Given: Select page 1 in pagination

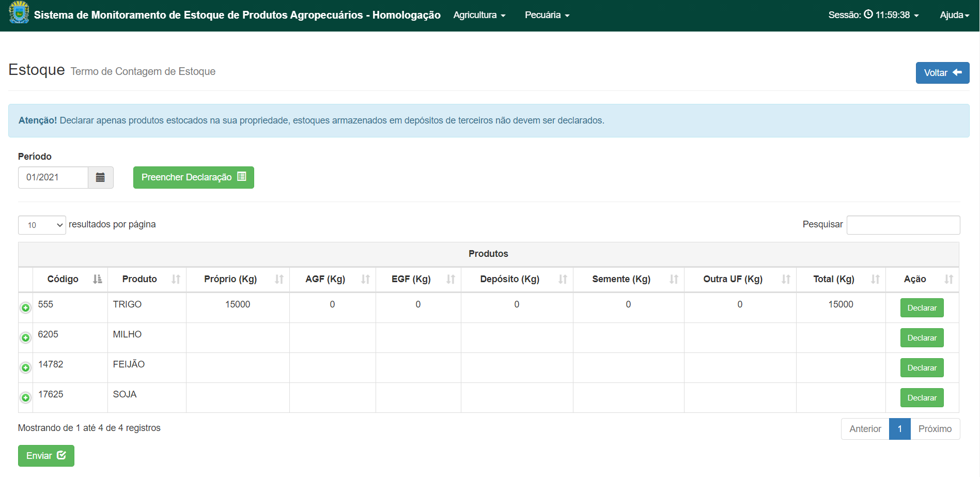Looking at the screenshot, I should tap(899, 429).
